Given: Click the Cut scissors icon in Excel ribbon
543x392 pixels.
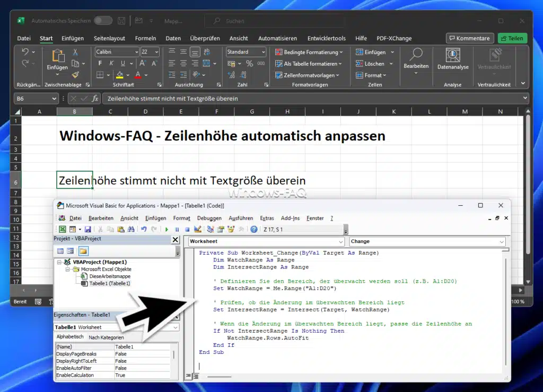Looking at the screenshot, I should pos(75,52).
